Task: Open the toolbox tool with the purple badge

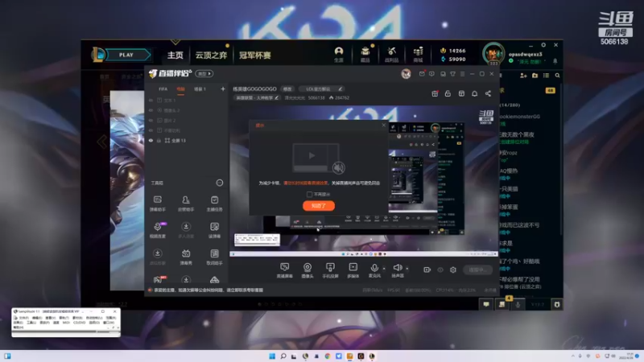Action: [158, 230]
